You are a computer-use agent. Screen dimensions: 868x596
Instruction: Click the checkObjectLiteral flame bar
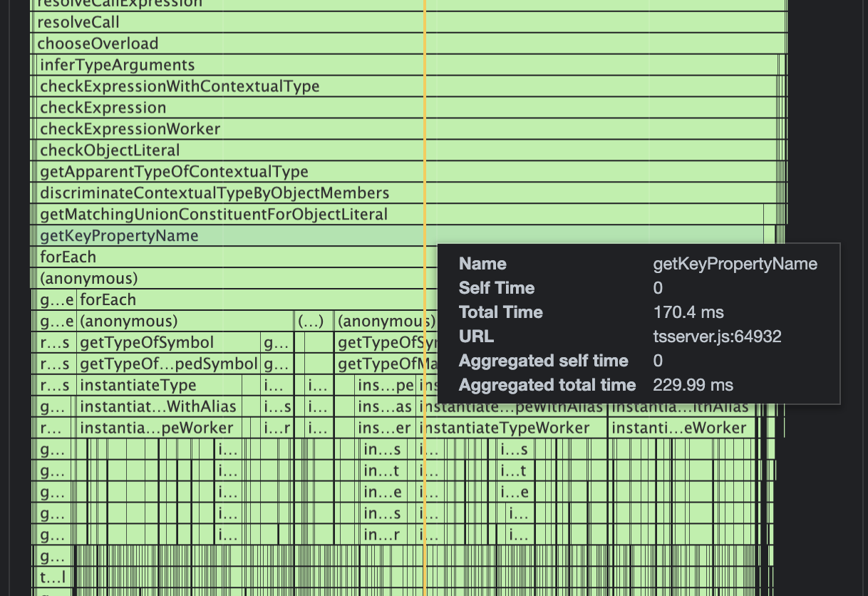(214, 150)
